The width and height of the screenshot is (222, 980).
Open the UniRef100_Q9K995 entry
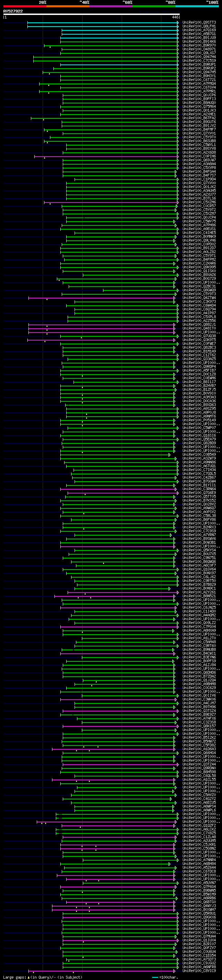(199, 267)
